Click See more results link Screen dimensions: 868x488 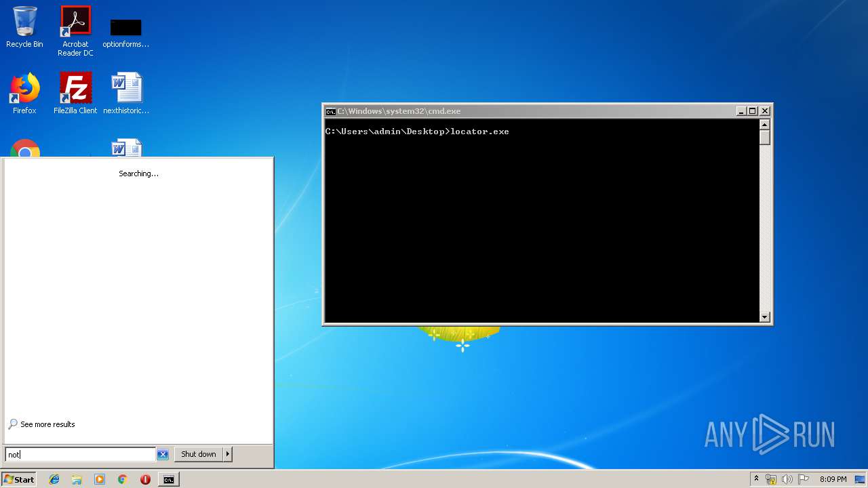tap(41, 424)
